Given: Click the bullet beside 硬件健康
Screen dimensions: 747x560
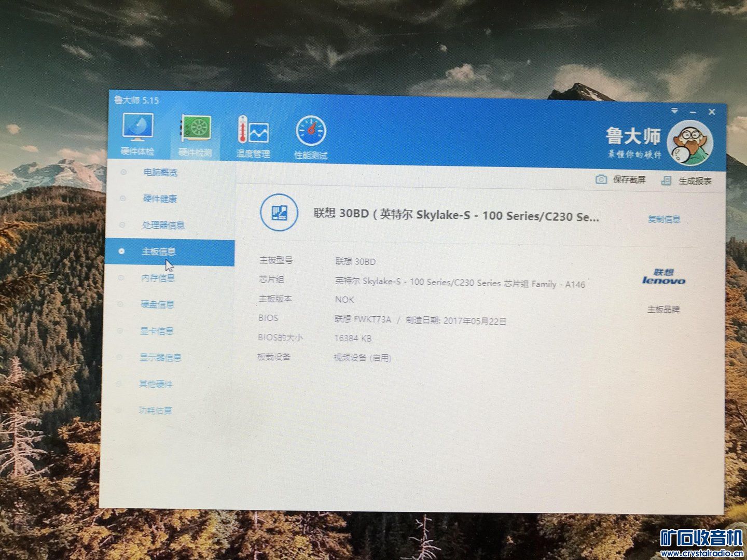Looking at the screenshot, I should [x=123, y=198].
